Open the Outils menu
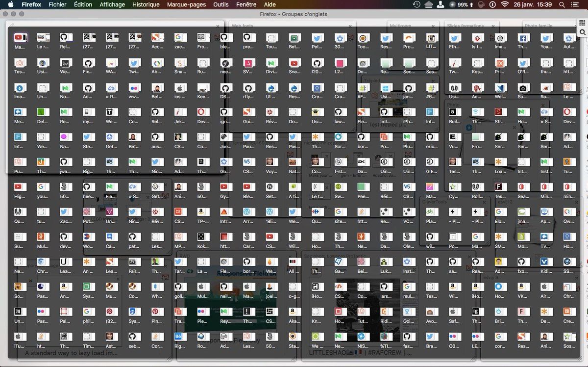Screen dimensions: 588x367 221,4
